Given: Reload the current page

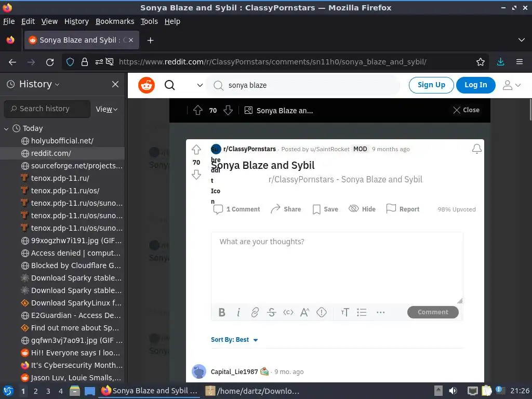Looking at the screenshot, I should click(x=50, y=62).
